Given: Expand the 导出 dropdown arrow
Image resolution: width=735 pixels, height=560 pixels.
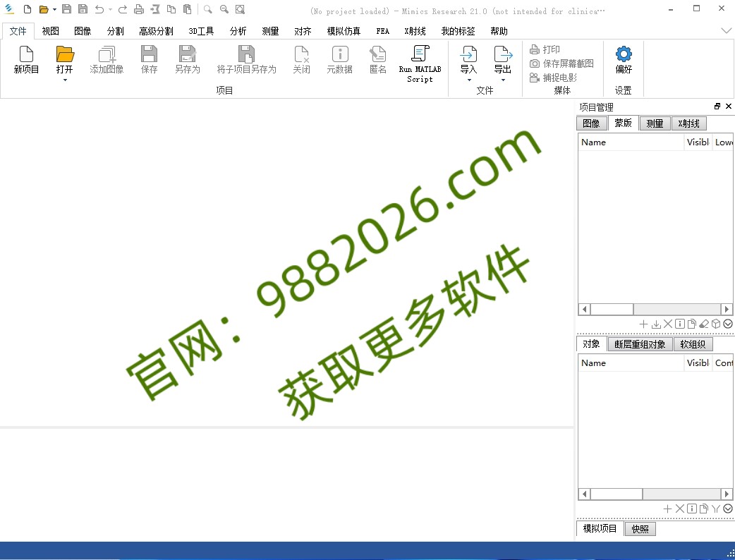Looking at the screenshot, I should (503, 80).
